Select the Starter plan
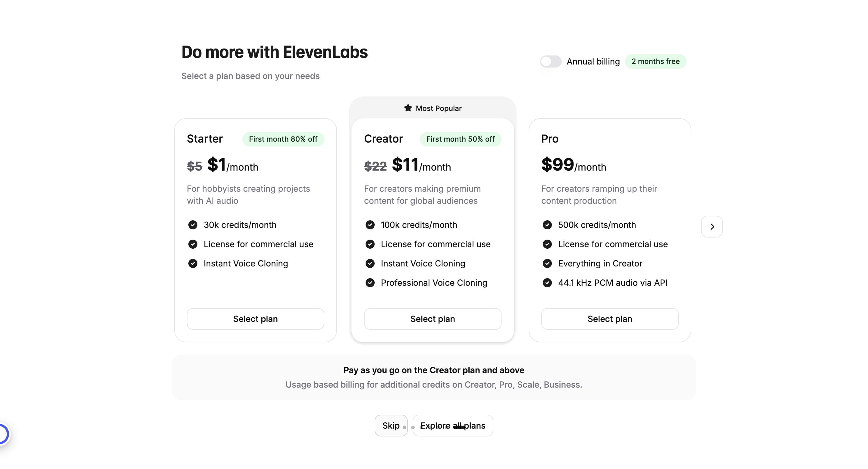 click(255, 319)
